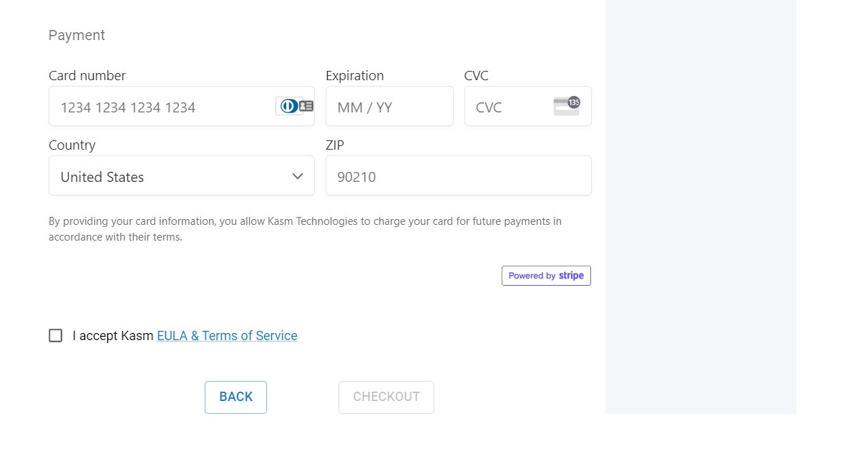The width and height of the screenshot is (868, 459).
Task: Focus the ZIP code field
Action: pos(458,176)
